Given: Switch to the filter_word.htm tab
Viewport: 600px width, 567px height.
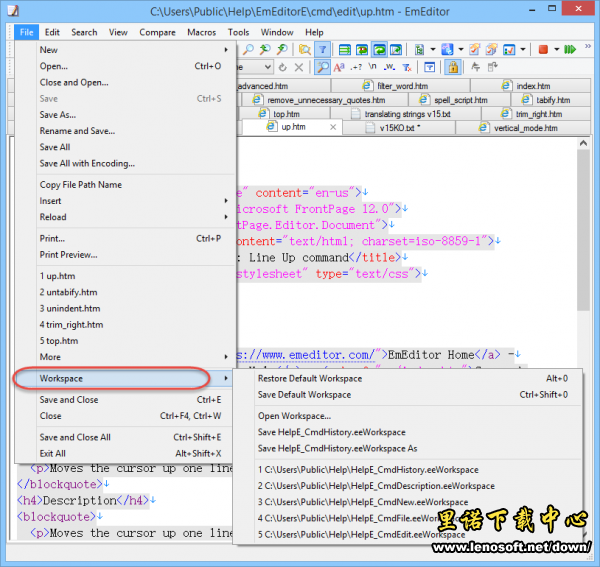Looking at the screenshot, I should coord(401,86).
